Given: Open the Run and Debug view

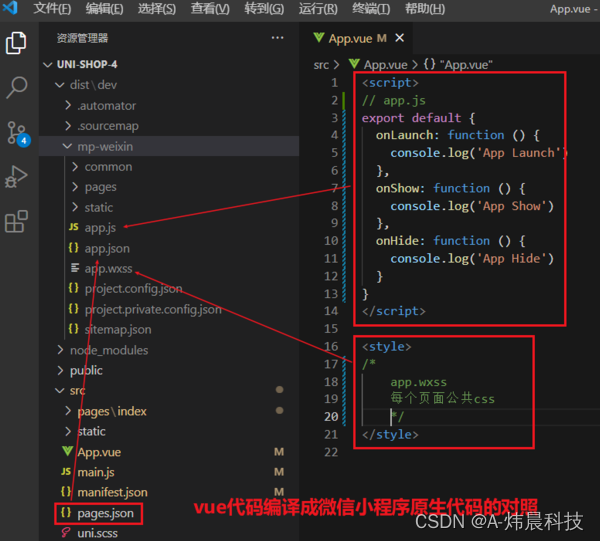Looking at the screenshot, I should (16, 177).
